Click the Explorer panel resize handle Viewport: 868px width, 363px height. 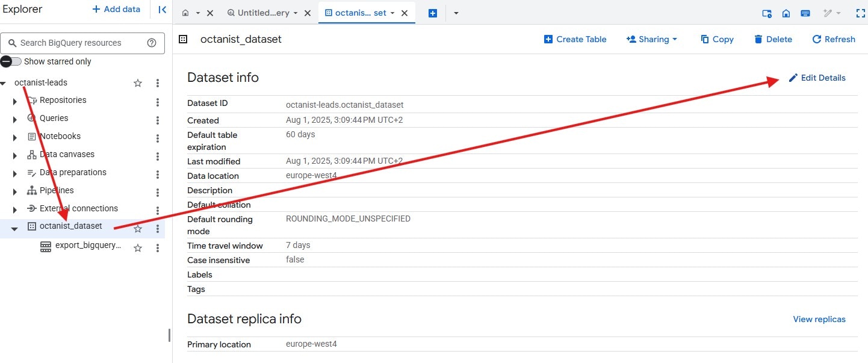pyautogui.click(x=169, y=335)
